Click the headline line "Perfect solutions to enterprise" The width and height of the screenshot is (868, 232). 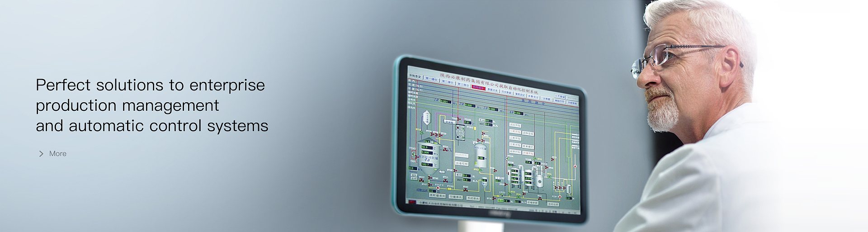150,85
